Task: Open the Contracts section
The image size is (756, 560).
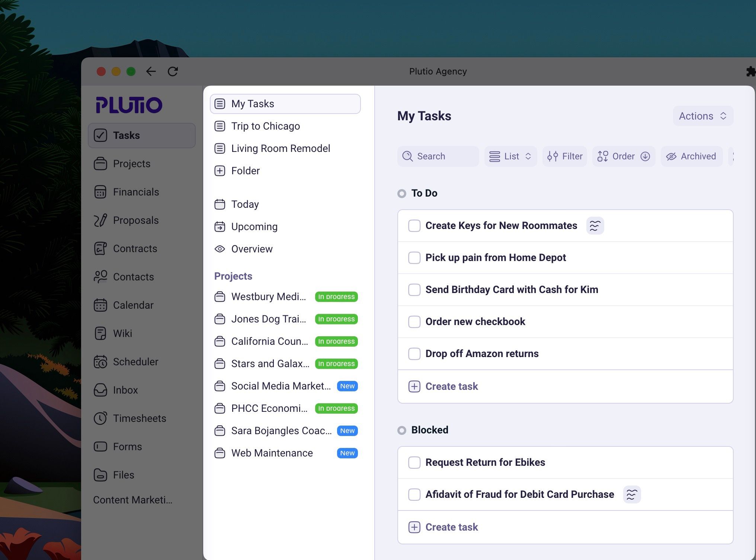Action: (x=135, y=248)
